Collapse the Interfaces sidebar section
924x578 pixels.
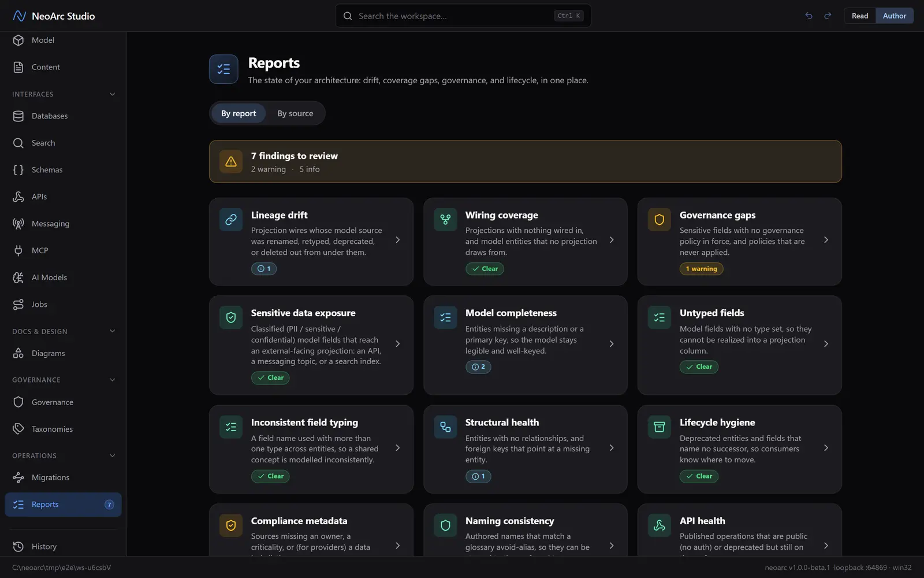(113, 94)
